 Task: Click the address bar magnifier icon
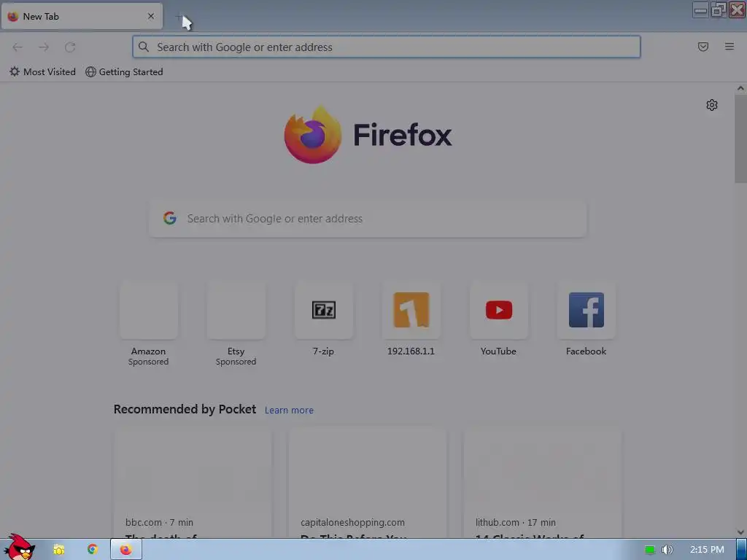(x=144, y=47)
